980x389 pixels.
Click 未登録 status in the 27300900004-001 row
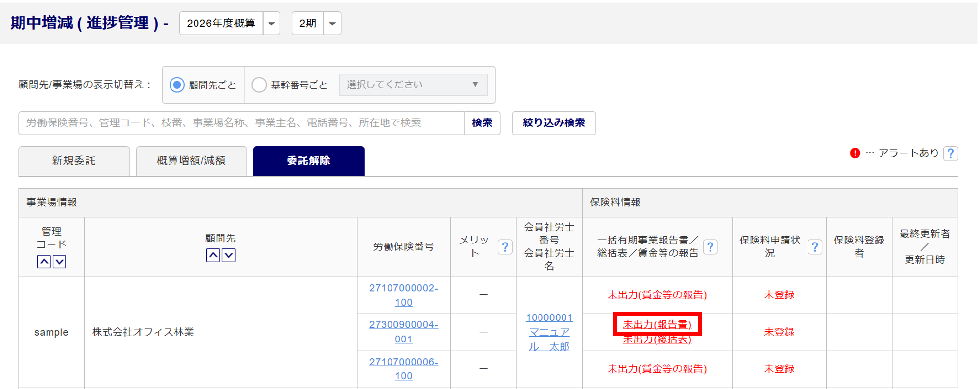tap(779, 332)
